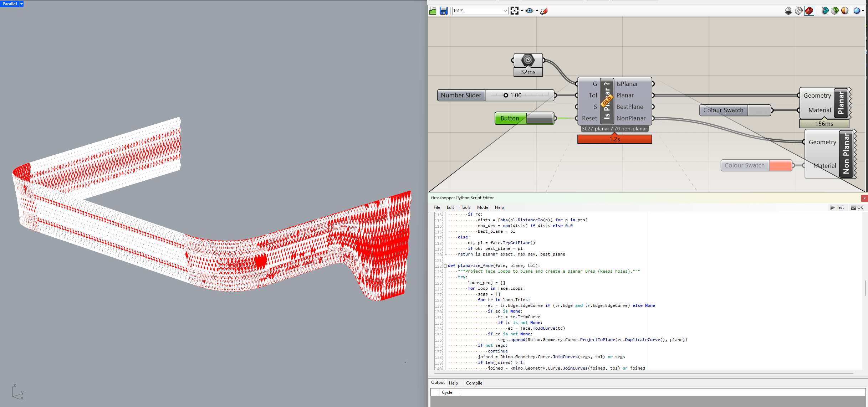Open a file with the green folder icon
The height and width of the screenshot is (407, 868).
[433, 11]
